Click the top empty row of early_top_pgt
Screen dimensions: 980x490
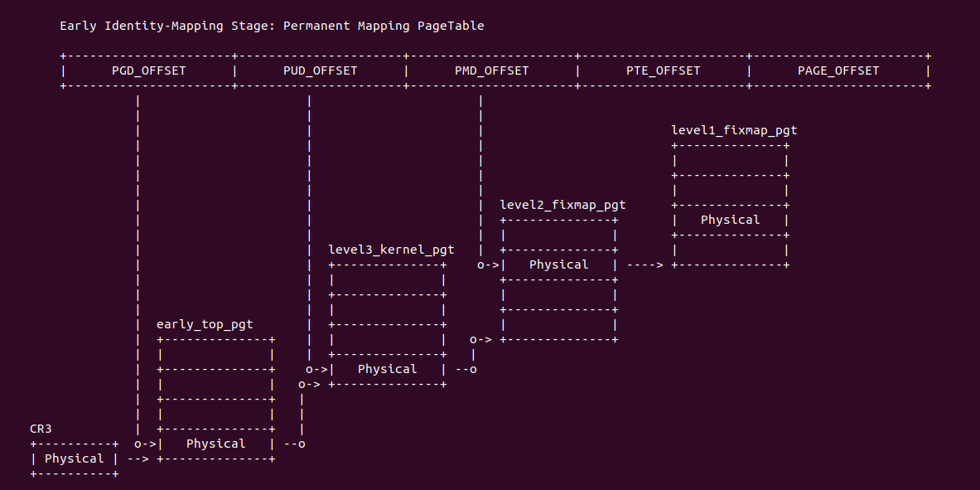216,354
